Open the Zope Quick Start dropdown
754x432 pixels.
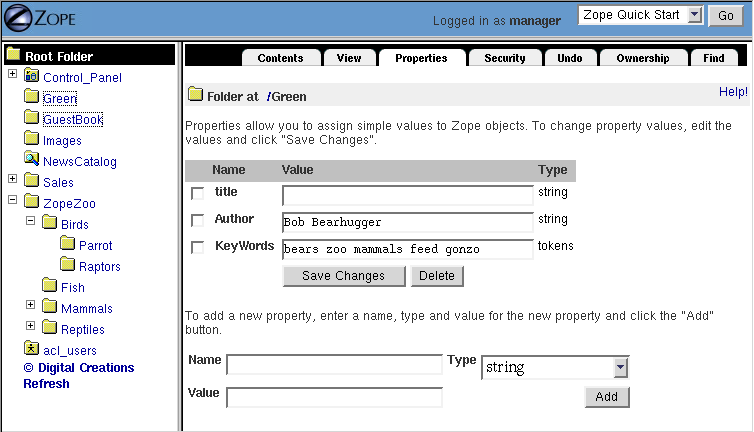(x=642, y=15)
